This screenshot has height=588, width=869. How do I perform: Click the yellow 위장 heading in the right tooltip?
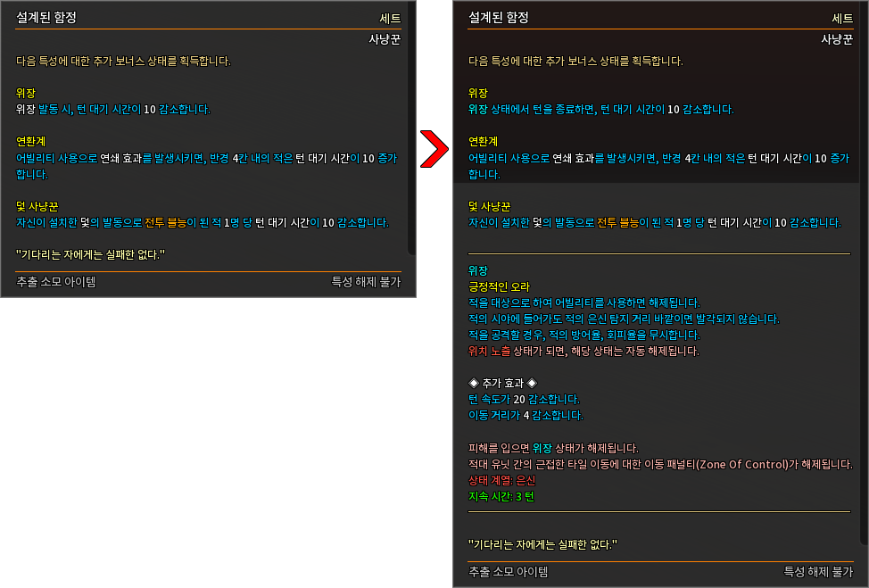click(x=478, y=93)
